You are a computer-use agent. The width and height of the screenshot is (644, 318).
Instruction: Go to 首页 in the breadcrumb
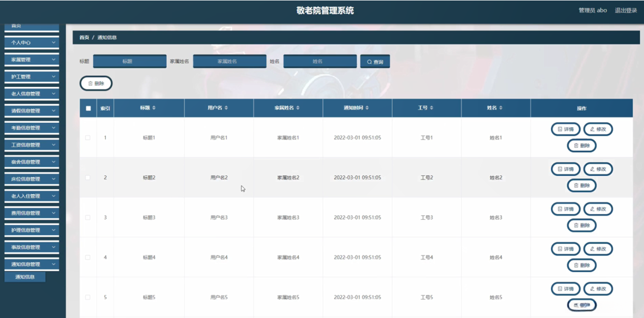(84, 38)
